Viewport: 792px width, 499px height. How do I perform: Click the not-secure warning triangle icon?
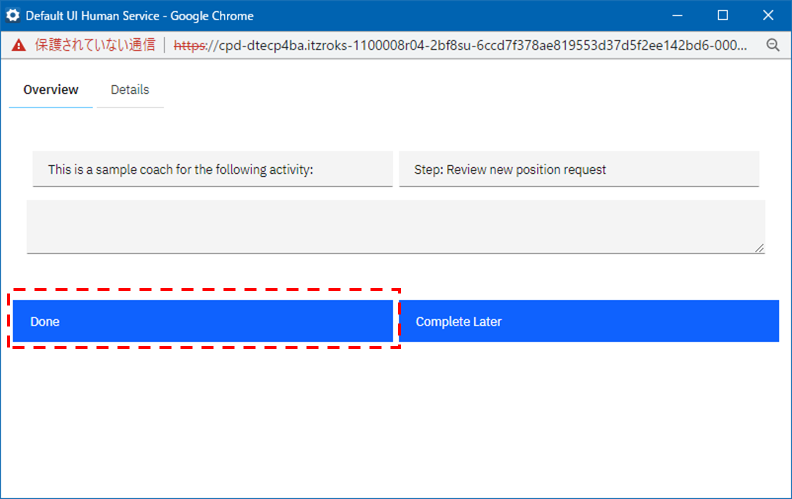[19, 45]
